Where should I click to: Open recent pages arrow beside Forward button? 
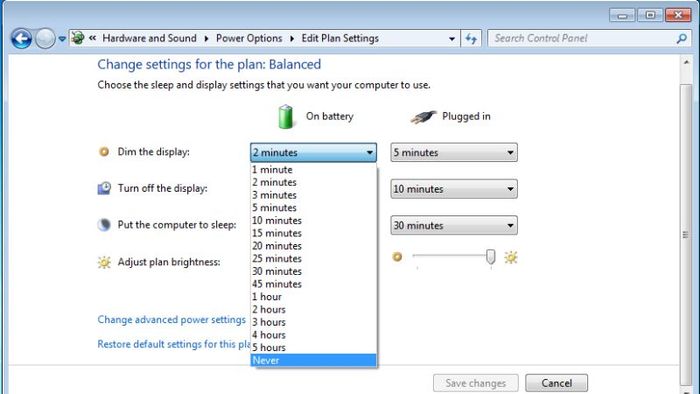click(62, 39)
